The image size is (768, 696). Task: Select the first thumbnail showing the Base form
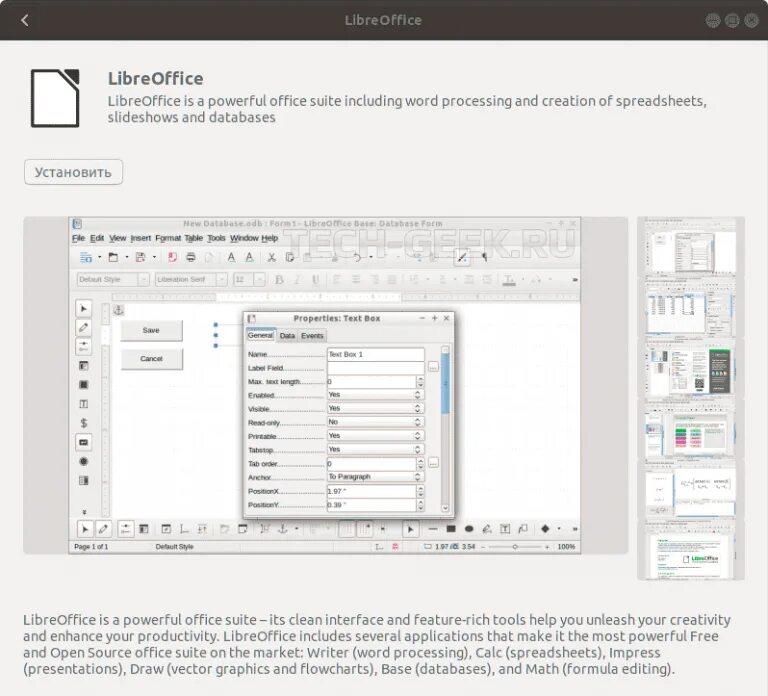pos(691,246)
